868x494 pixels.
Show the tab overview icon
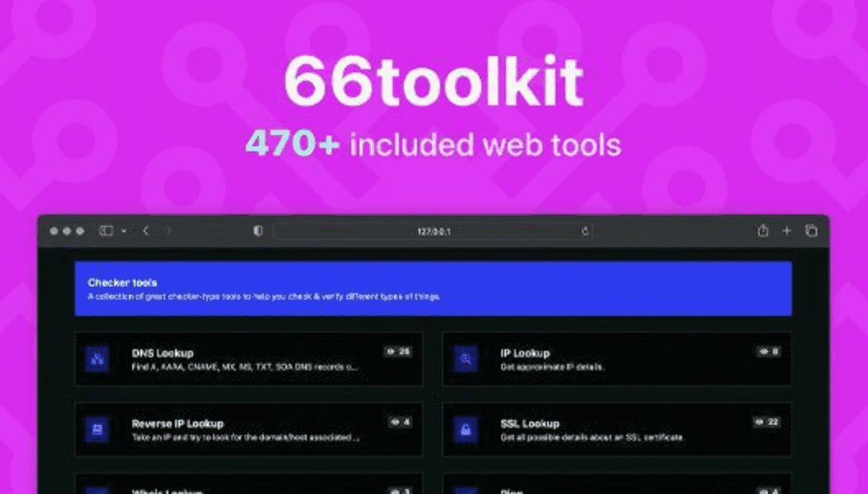811,231
